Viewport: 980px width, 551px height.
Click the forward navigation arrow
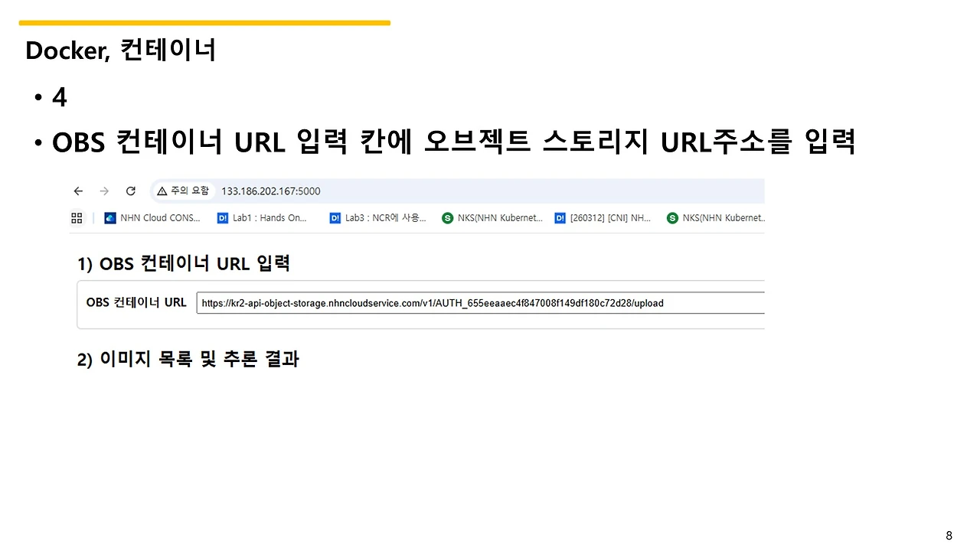103,191
